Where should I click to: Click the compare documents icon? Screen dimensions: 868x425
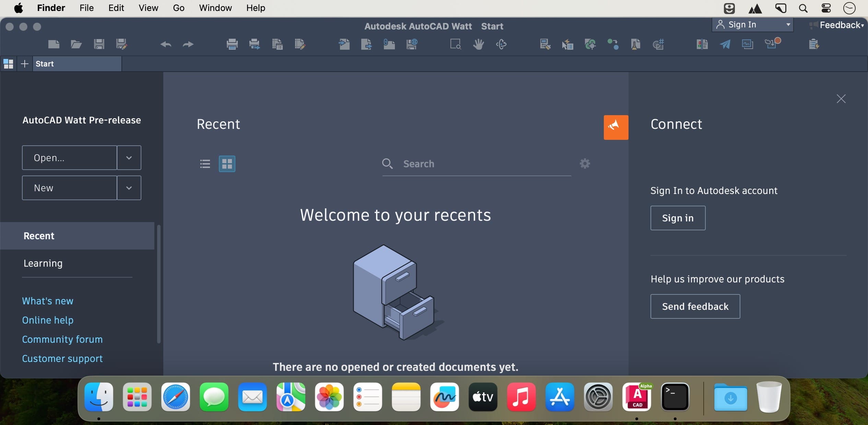coord(702,44)
